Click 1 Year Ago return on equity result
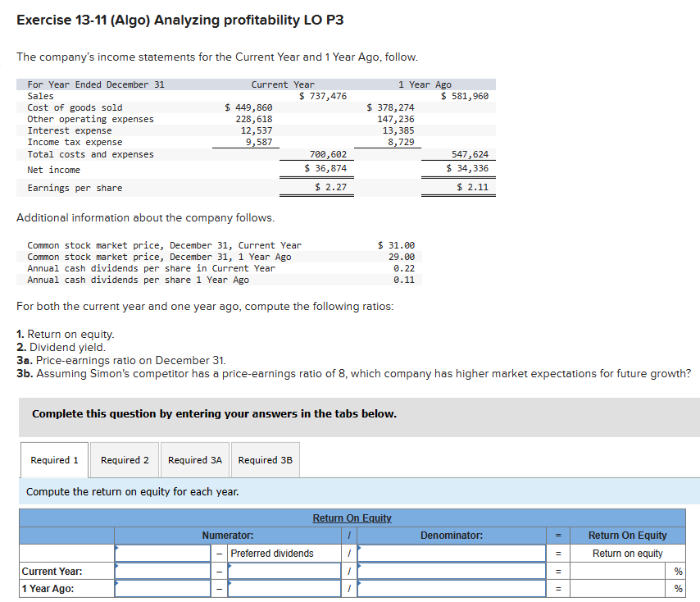 click(618, 589)
